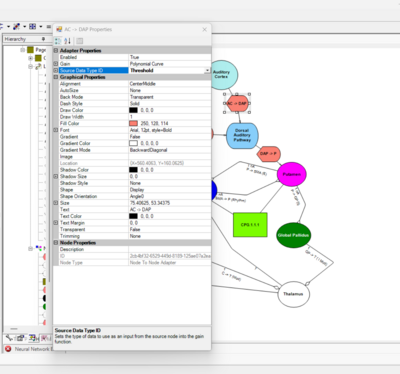Click the Neural Network error message text
The width and height of the screenshot is (400, 374).
pos(33,349)
